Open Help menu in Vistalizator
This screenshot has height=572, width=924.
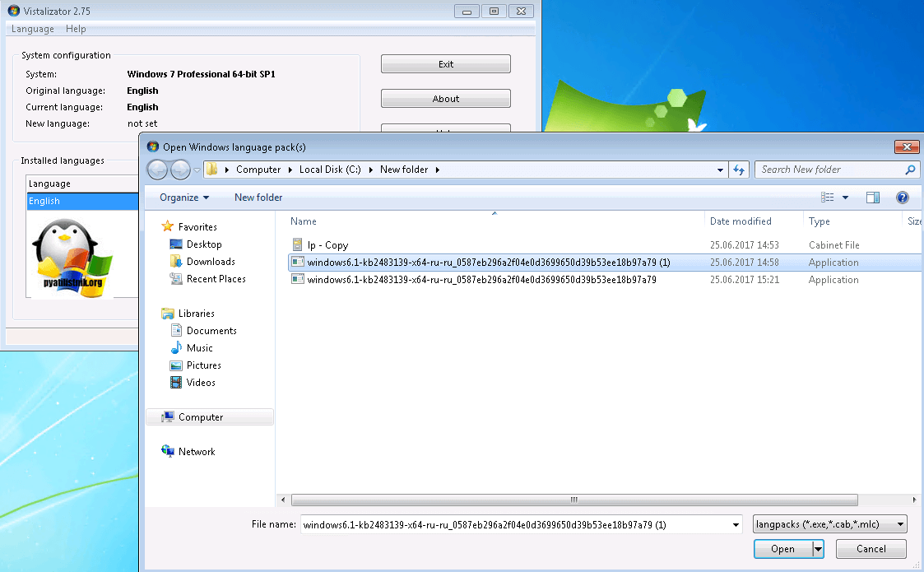pos(76,29)
